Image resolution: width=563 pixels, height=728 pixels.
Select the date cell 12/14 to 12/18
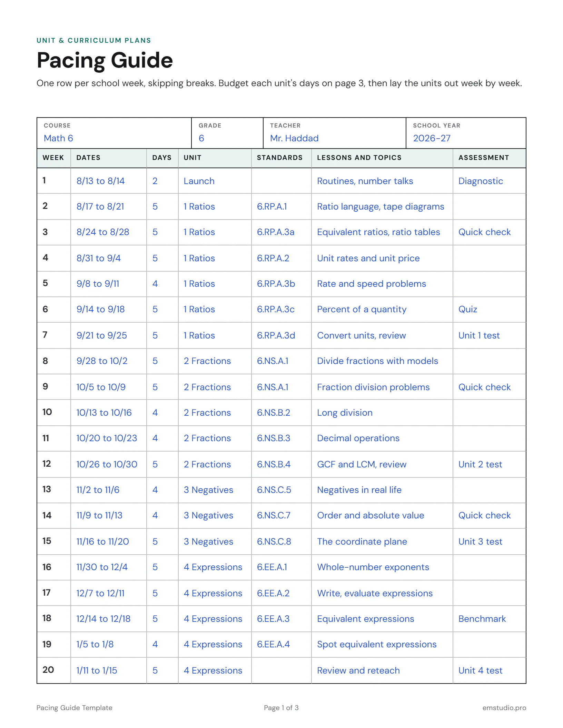[109, 619]
